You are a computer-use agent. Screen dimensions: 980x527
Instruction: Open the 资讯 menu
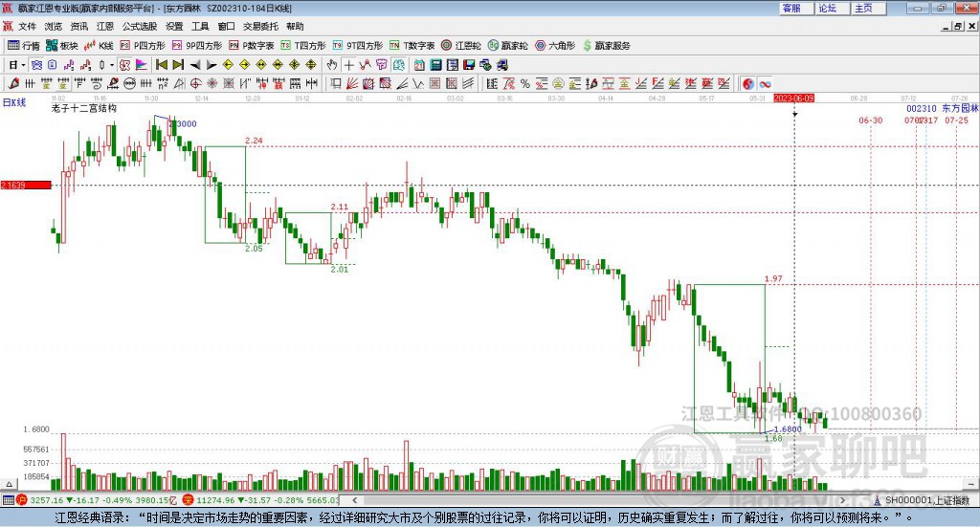(78, 26)
